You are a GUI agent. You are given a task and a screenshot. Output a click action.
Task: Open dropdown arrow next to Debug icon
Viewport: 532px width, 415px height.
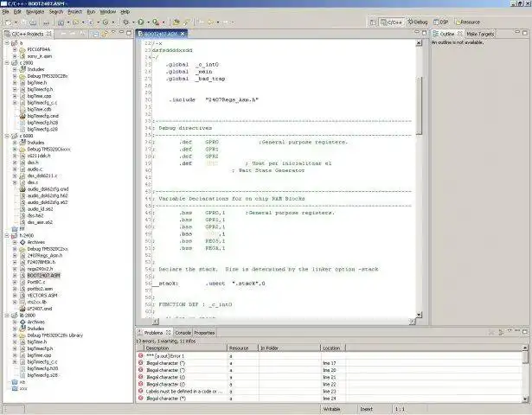(133, 22)
